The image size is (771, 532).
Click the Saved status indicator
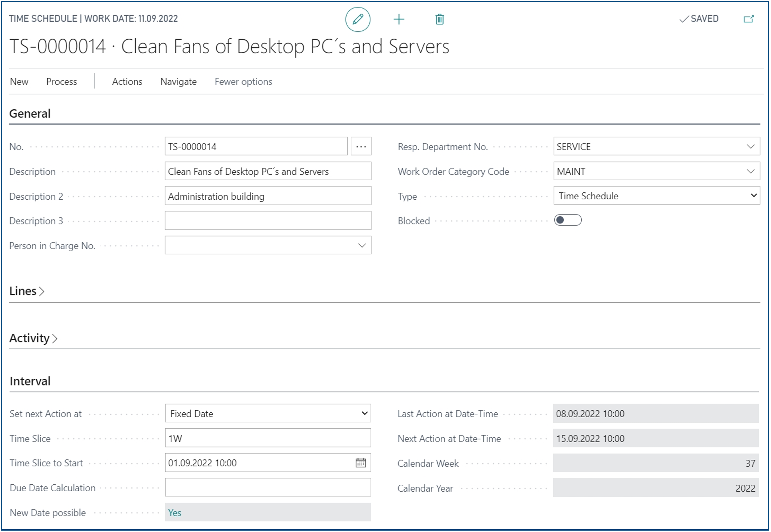(699, 19)
